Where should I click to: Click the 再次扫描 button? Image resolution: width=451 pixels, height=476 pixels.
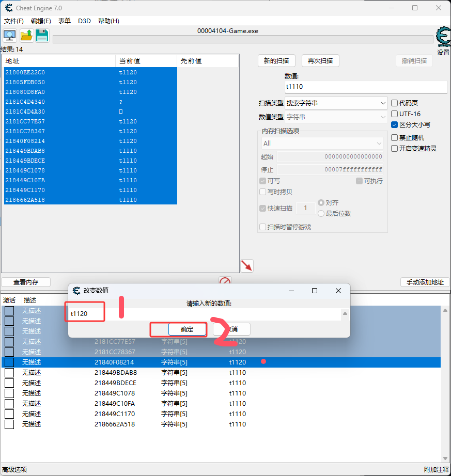click(320, 61)
